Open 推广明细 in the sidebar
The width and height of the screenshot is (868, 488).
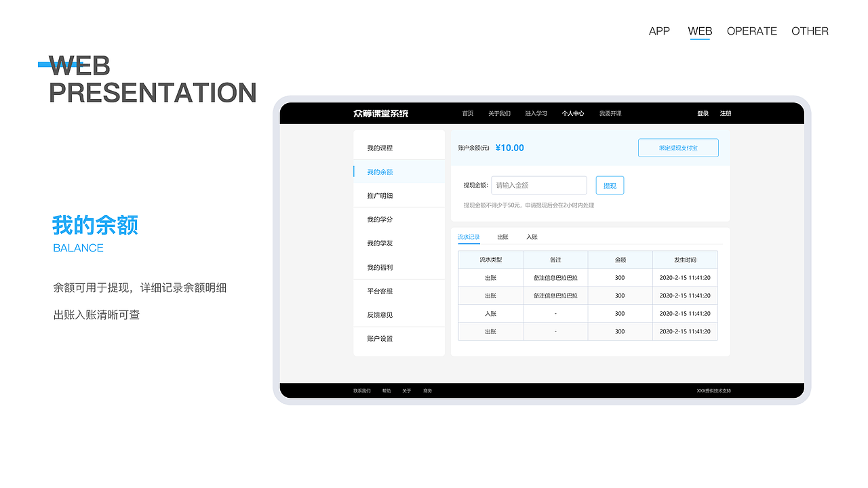coord(399,195)
